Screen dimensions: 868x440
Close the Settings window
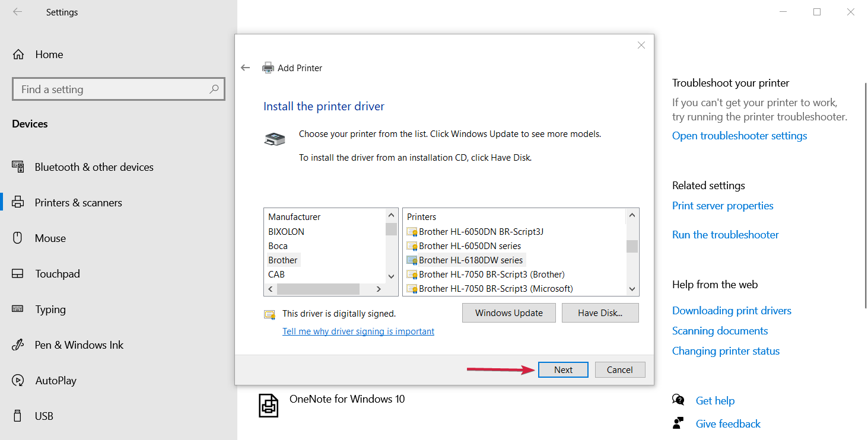click(x=851, y=12)
